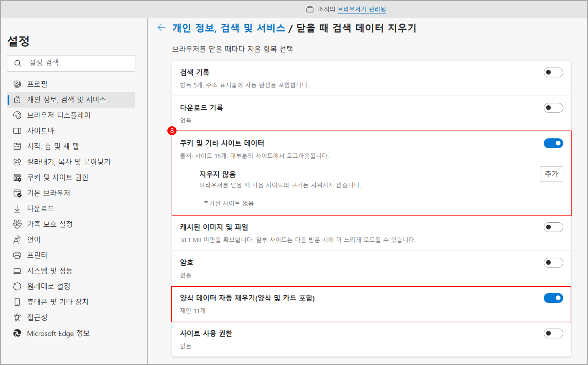Turn on the 암호 toggle
588x365 pixels.
pos(553,263)
